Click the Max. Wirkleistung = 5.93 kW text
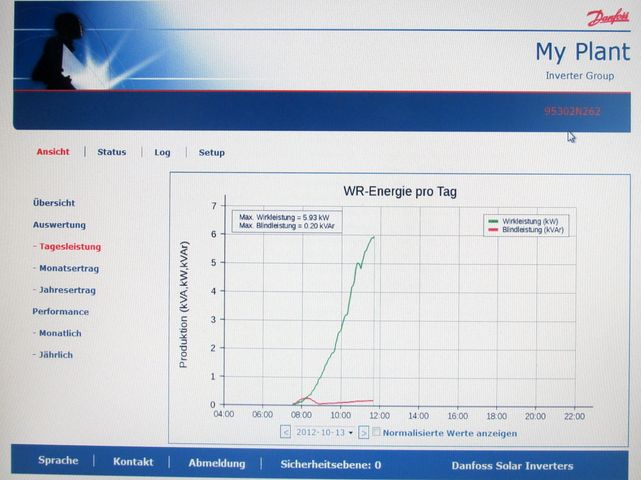 pos(284,218)
